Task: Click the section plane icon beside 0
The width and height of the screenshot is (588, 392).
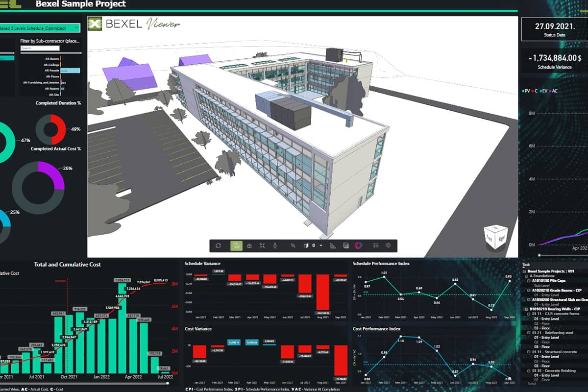Action: pos(305,245)
